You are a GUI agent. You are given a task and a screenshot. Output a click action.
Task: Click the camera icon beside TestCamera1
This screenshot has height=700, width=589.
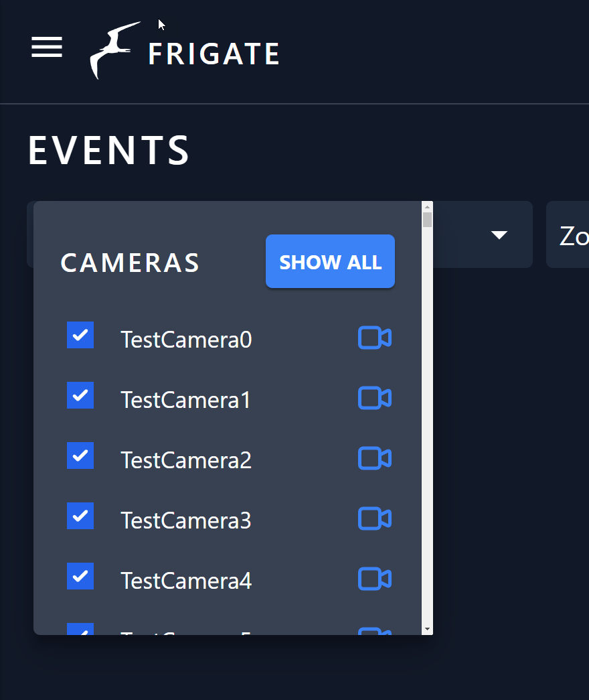(375, 398)
